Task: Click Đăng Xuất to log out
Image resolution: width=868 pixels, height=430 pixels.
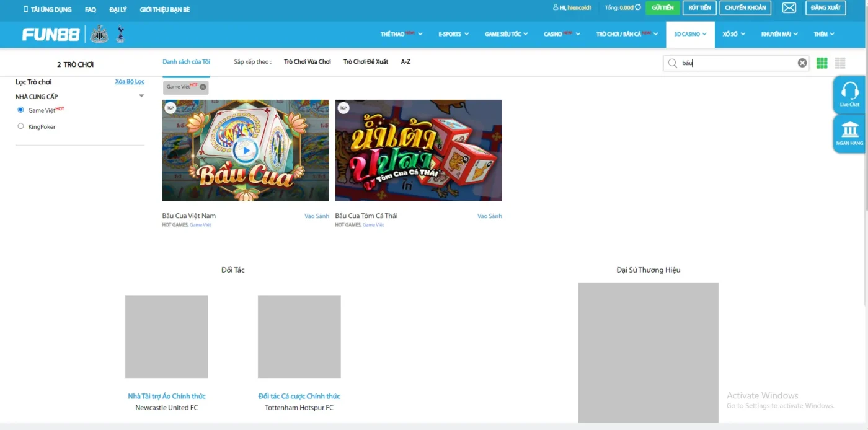Action: tap(826, 7)
